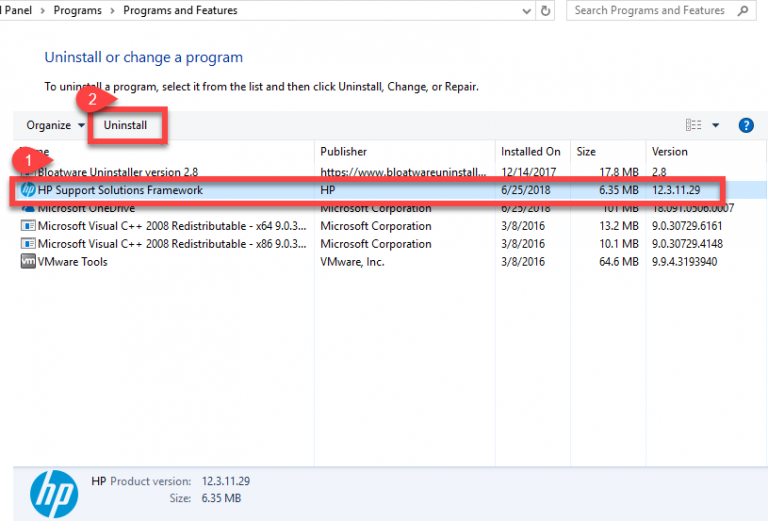
Task: Click the VMware, Inc. publisher cell
Action: pyautogui.click(x=352, y=262)
